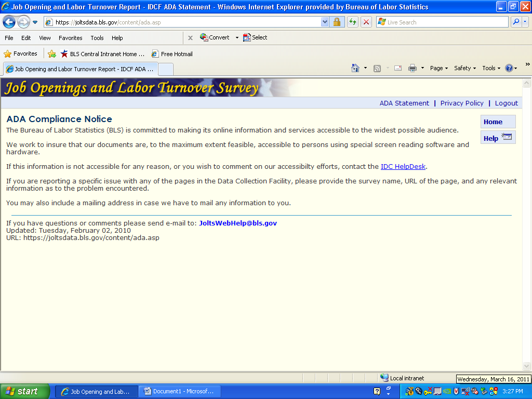Open the IDC HelpDesk link
Image resolution: width=532 pixels, height=399 pixels.
pyautogui.click(x=403, y=167)
